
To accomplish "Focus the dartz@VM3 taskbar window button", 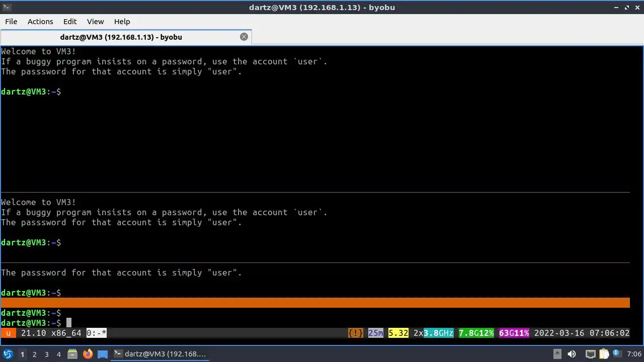I will pos(161,354).
